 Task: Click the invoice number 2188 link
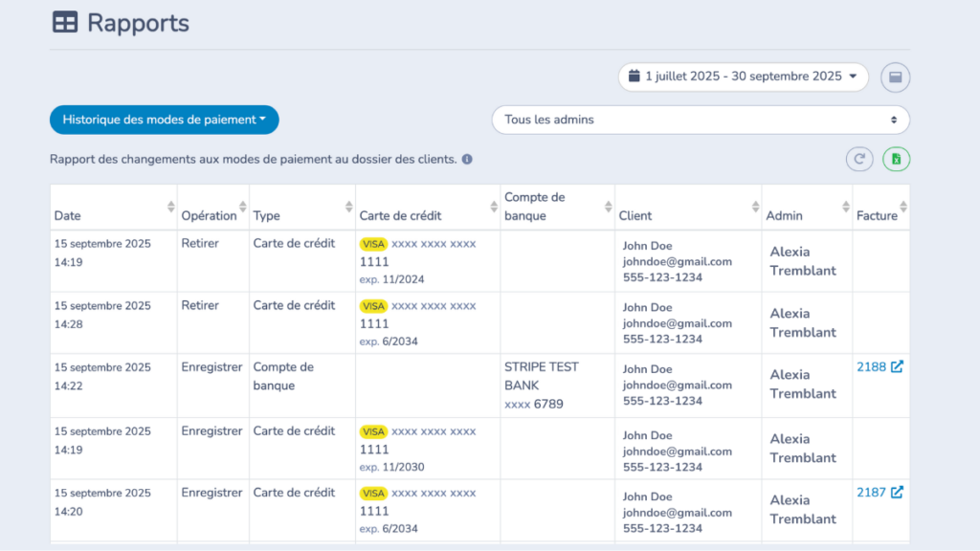tap(873, 366)
